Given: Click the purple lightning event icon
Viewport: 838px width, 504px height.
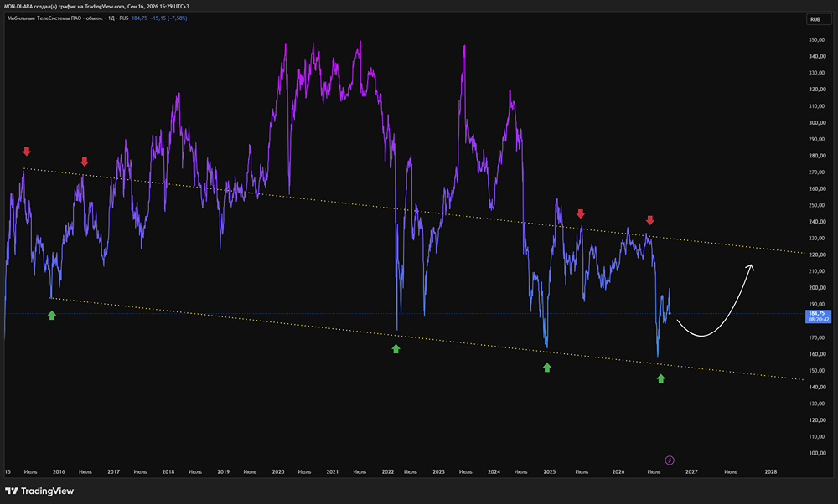Looking at the screenshot, I should point(669,460).
